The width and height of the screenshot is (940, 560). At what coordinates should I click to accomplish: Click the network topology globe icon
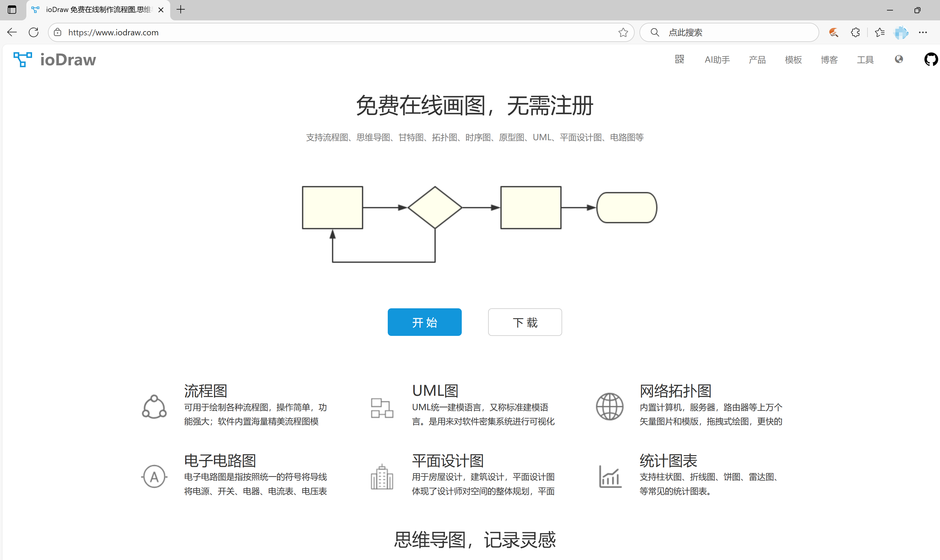click(x=609, y=406)
